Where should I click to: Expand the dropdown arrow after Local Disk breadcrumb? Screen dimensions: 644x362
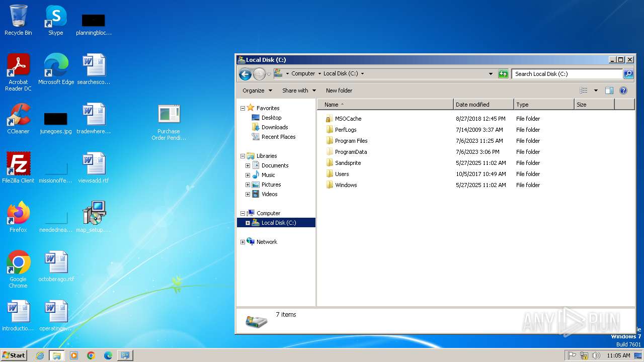click(x=362, y=73)
